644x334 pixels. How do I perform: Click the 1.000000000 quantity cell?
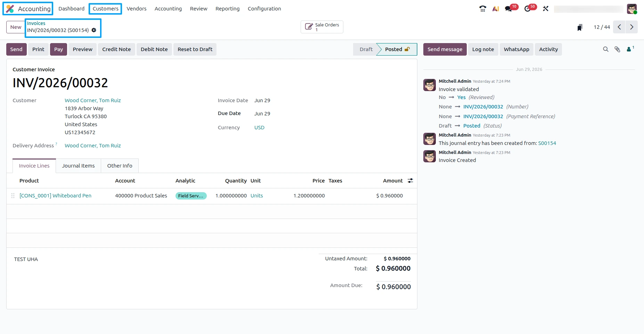coord(231,196)
